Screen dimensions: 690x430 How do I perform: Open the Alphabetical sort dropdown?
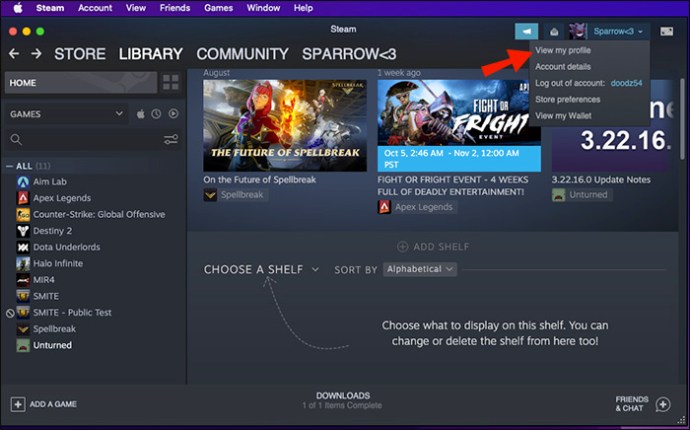[420, 269]
